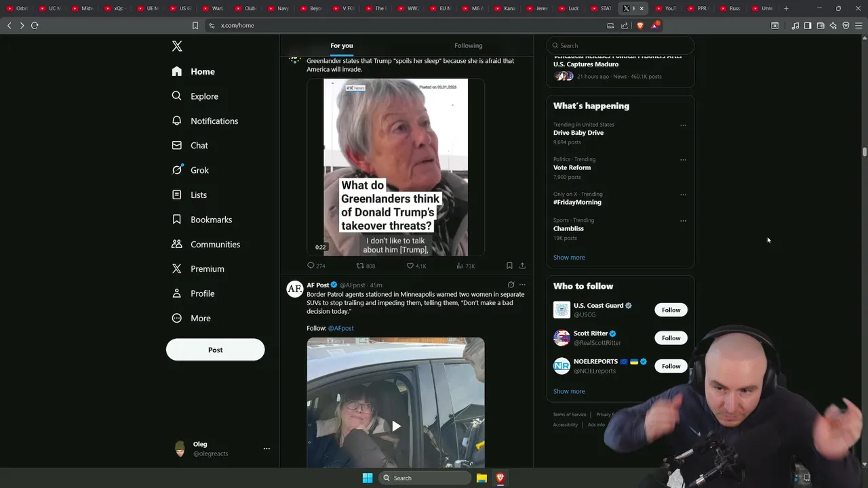Open the Drive Baby Drive trend

(578, 133)
